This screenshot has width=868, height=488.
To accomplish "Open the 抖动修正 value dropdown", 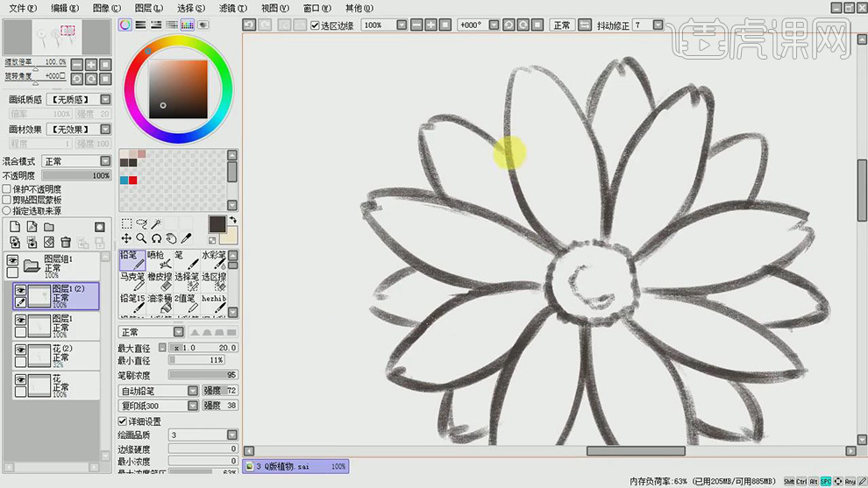I will (659, 25).
